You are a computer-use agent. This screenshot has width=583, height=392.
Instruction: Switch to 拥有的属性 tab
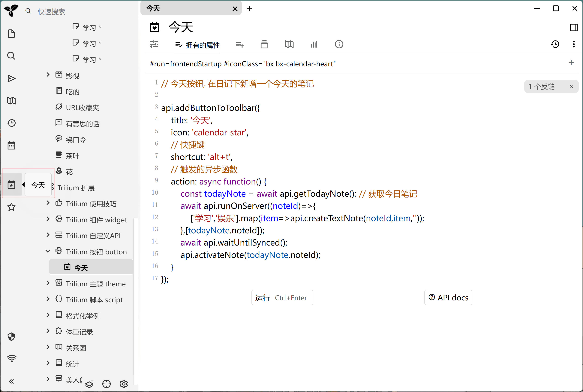pyautogui.click(x=197, y=45)
